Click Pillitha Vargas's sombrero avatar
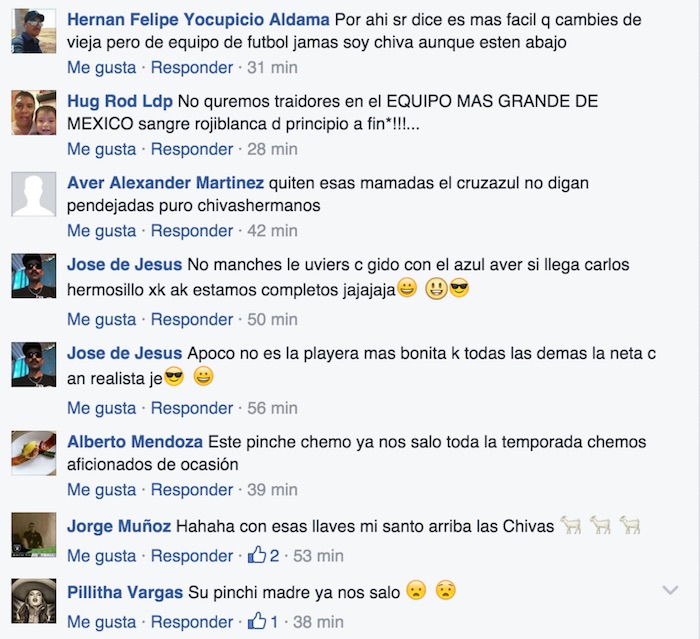Image resolution: width=700 pixels, height=639 pixels. [x=33, y=601]
